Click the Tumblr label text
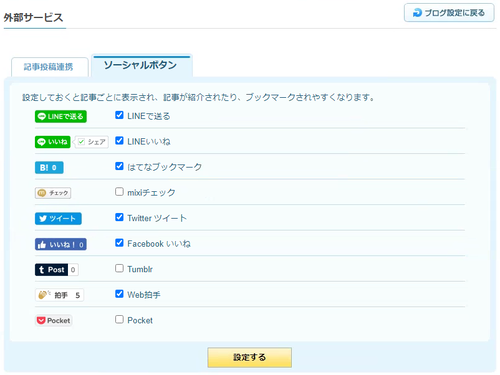This screenshot has height=375, width=500. 140,269
